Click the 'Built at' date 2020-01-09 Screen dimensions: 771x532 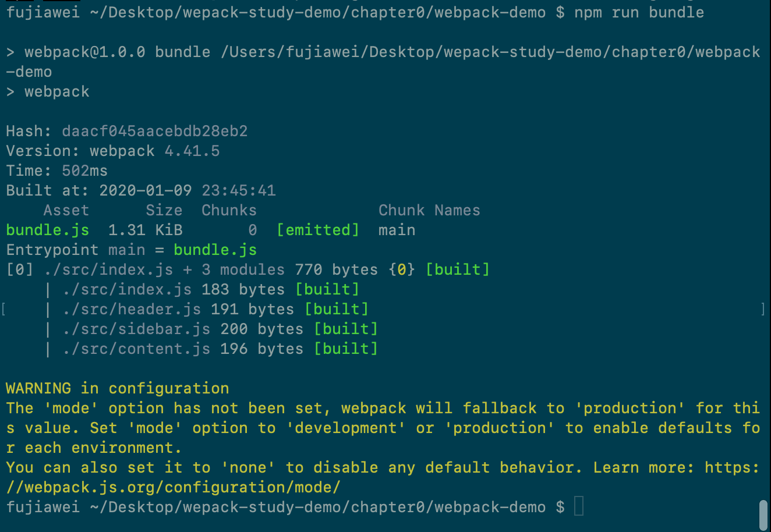[145, 190]
